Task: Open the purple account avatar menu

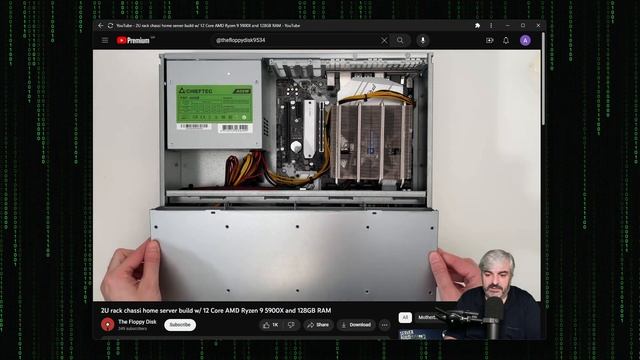Action: pyautogui.click(x=525, y=40)
